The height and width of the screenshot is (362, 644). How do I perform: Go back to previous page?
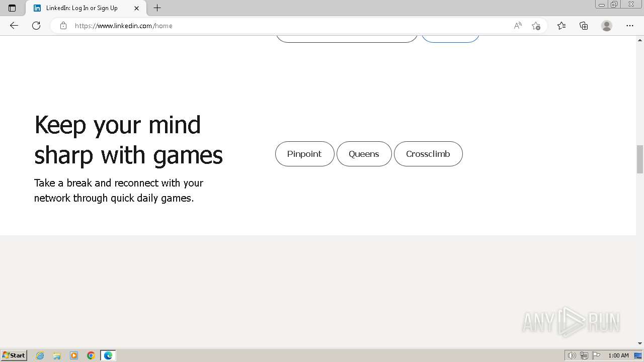(x=14, y=26)
